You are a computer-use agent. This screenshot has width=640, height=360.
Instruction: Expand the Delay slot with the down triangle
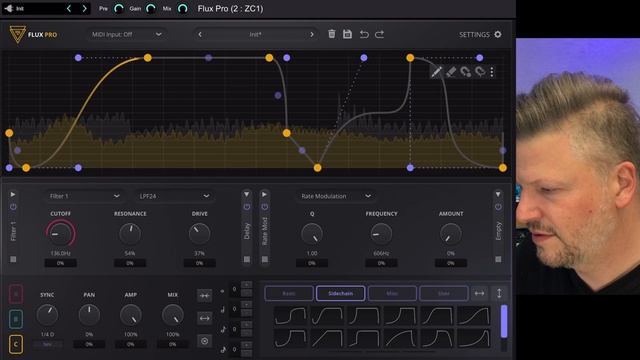point(247,194)
